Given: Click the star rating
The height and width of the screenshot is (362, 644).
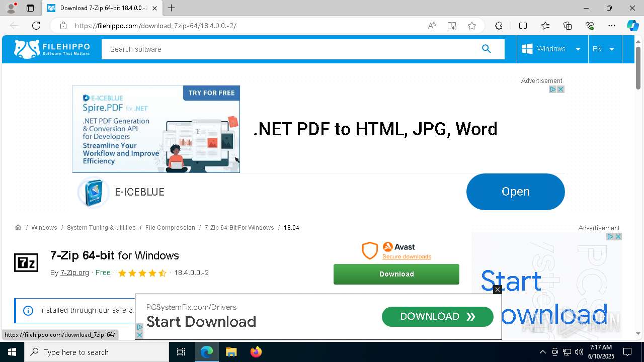Looking at the screenshot, I should tap(142, 273).
